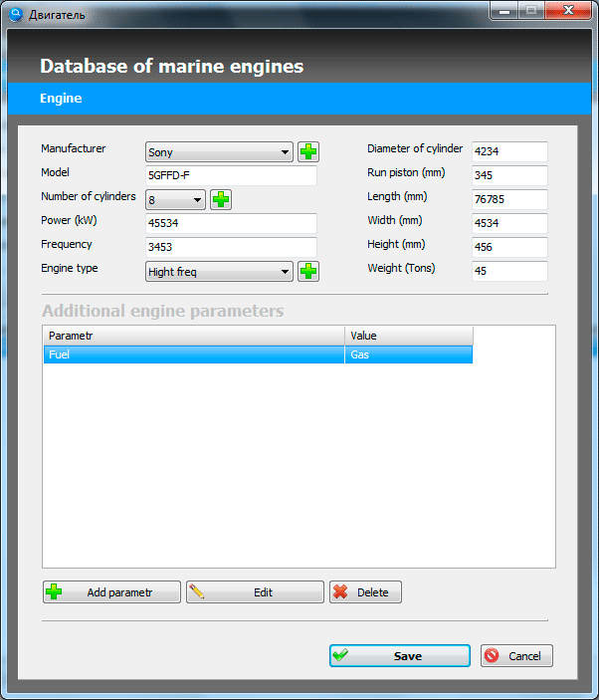Select the Gas value cell
The height and width of the screenshot is (700, 599).
(x=409, y=354)
